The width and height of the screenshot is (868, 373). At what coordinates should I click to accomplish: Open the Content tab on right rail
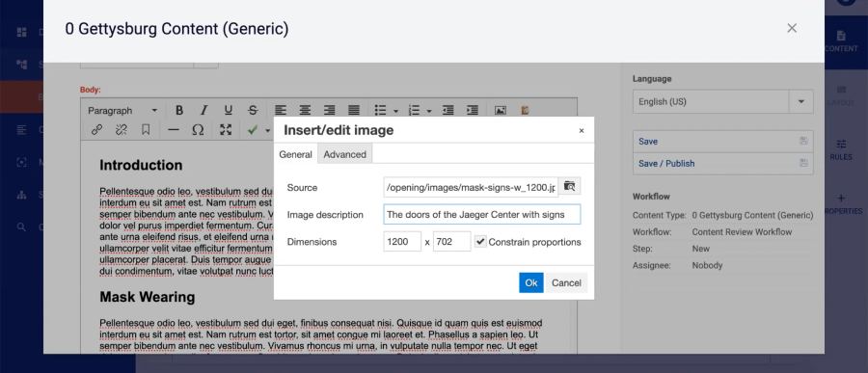(841, 41)
